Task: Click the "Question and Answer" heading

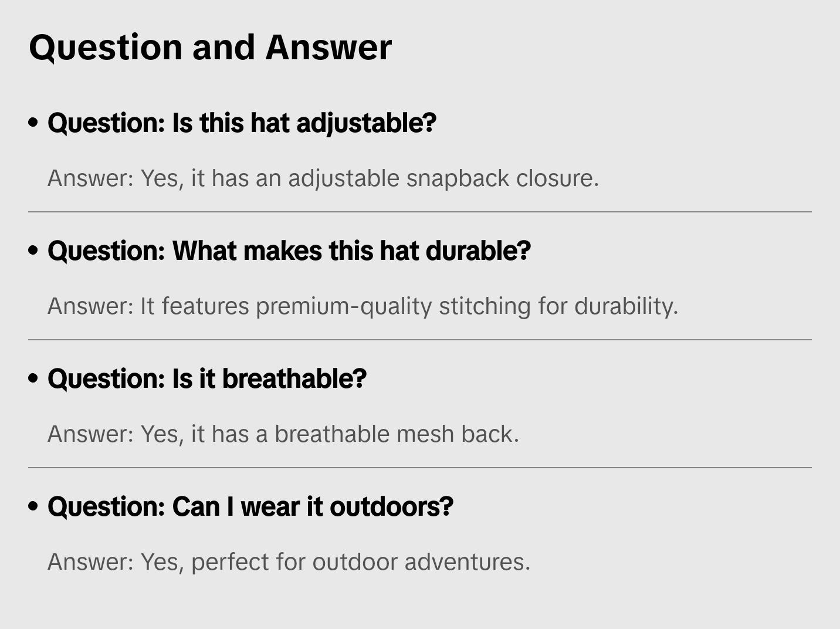Action: point(210,47)
